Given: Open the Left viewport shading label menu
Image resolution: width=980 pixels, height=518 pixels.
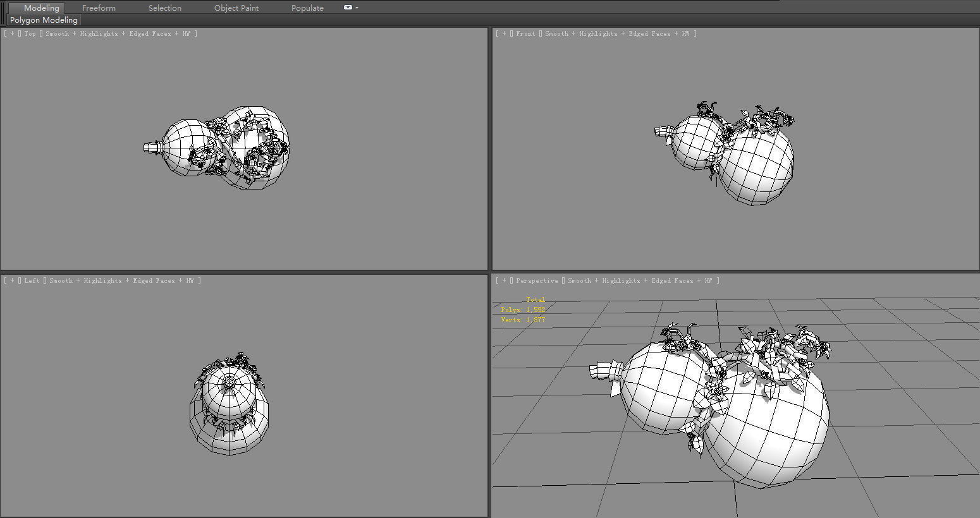Looking at the screenshot, I should pos(121,280).
